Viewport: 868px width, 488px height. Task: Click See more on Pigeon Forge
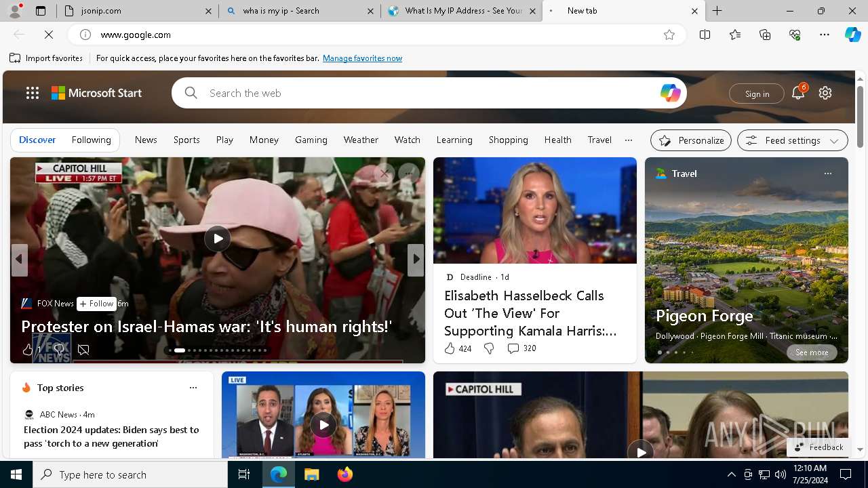(812, 352)
